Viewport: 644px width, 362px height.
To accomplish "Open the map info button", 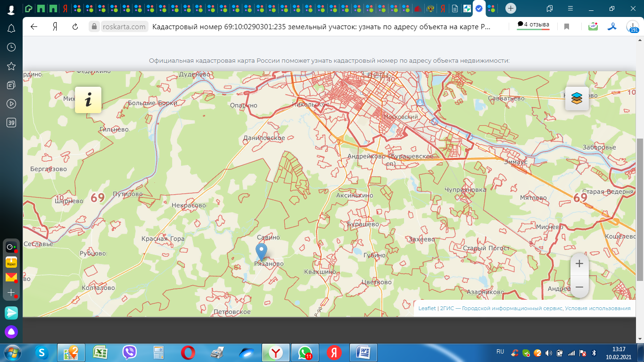I will (x=88, y=100).
